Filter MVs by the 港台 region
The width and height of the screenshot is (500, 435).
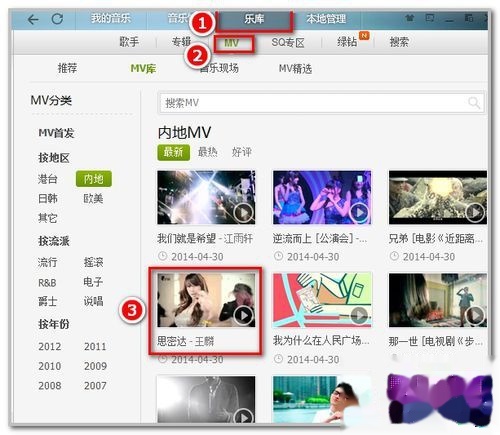point(47,179)
